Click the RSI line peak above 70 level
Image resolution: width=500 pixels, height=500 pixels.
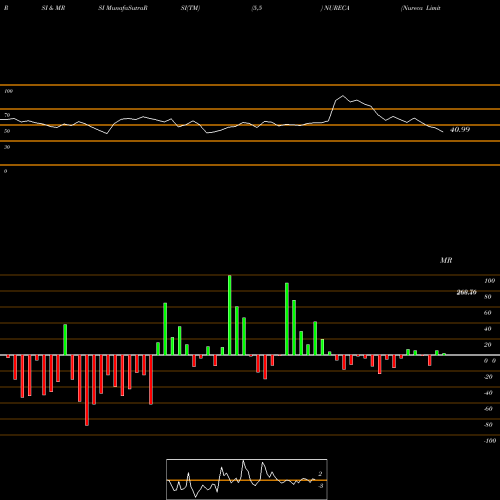pos(343,96)
